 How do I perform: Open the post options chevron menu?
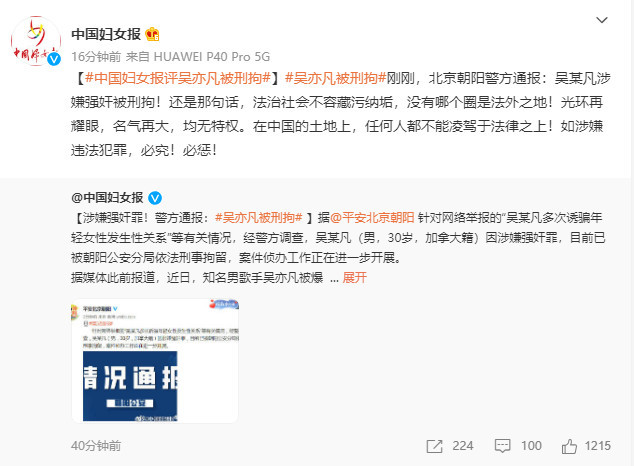[602, 20]
